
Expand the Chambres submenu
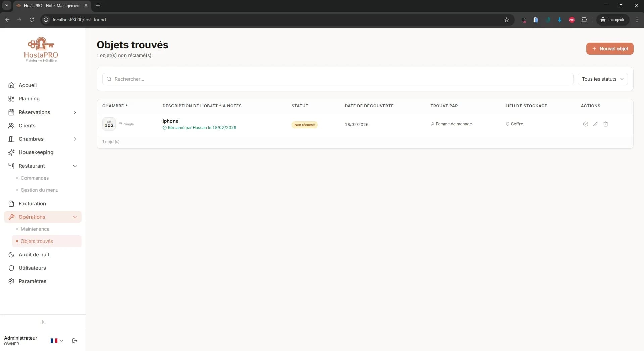(75, 139)
